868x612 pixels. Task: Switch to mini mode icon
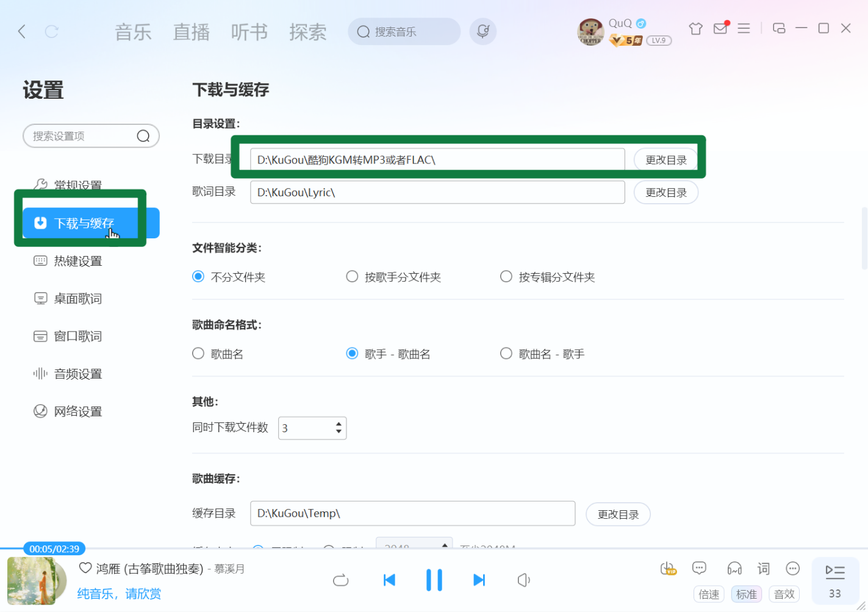tap(779, 28)
